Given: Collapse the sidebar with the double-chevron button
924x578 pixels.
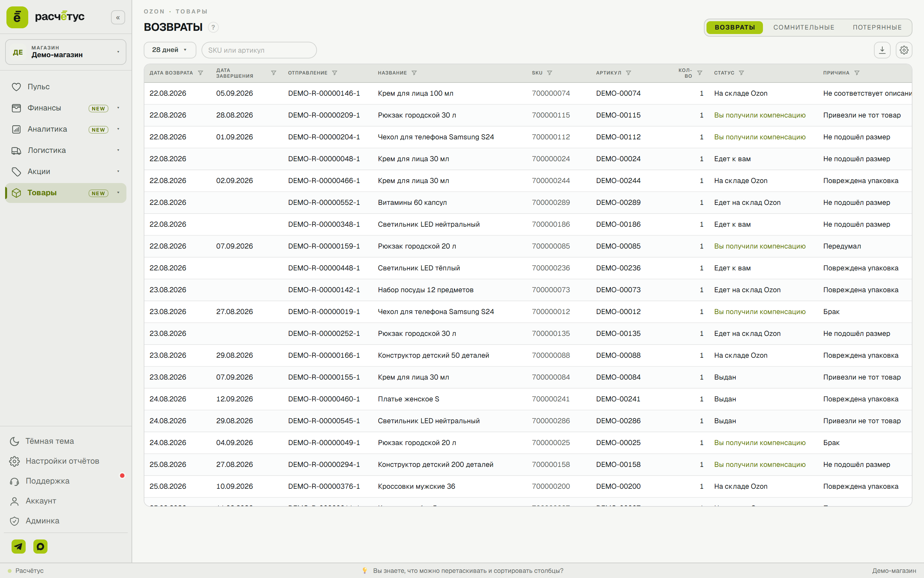Looking at the screenshot, I should tap(118, 18).
